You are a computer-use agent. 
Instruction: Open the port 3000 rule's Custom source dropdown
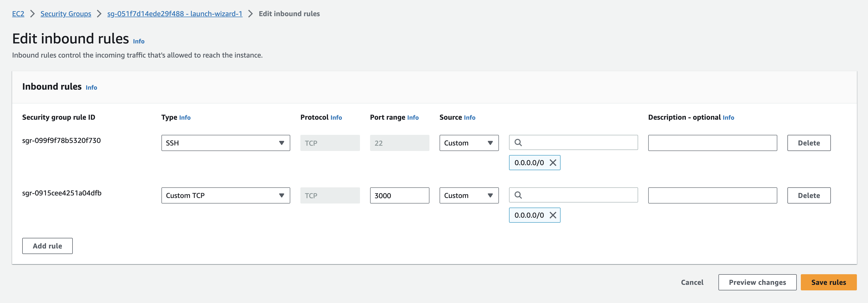pyautogui.click(x=469, y=196)
